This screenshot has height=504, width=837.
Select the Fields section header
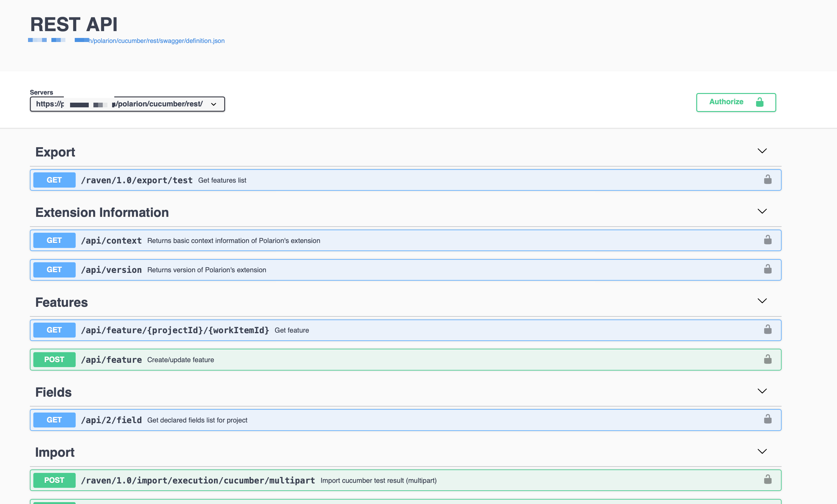tap(53, 392)
